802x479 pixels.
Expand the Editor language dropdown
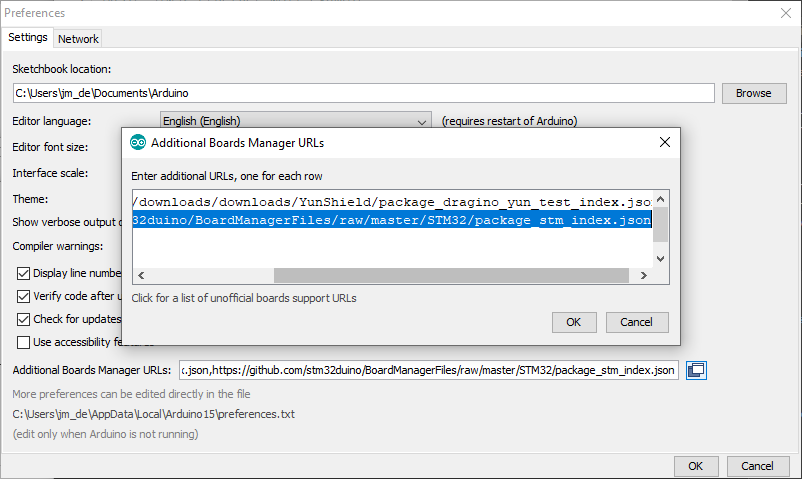[296, 121]
